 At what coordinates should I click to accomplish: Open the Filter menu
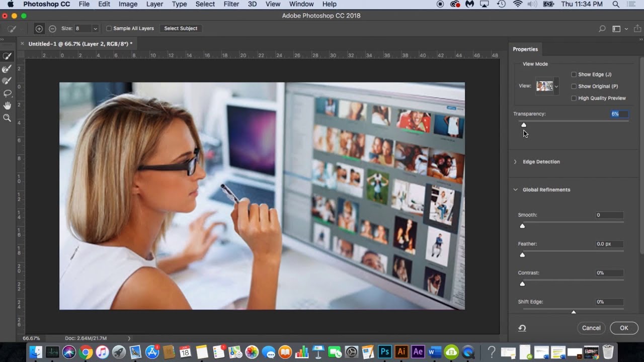coord(231,4)
